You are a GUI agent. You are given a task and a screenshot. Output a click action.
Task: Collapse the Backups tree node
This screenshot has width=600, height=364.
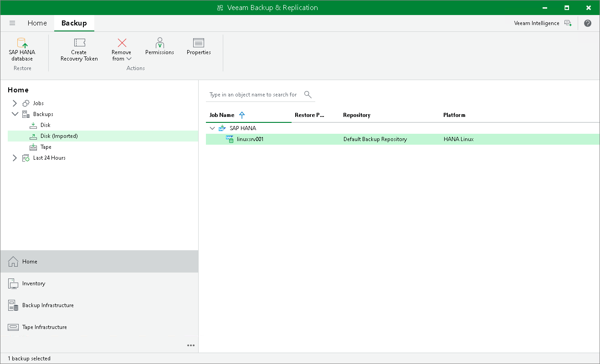[x=15, y=114]
